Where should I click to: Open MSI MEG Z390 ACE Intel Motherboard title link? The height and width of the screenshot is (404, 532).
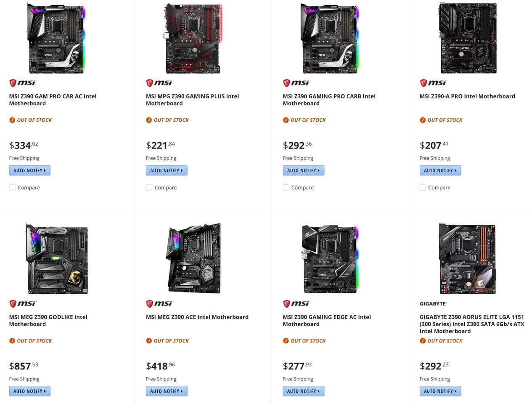coord(197,317)
